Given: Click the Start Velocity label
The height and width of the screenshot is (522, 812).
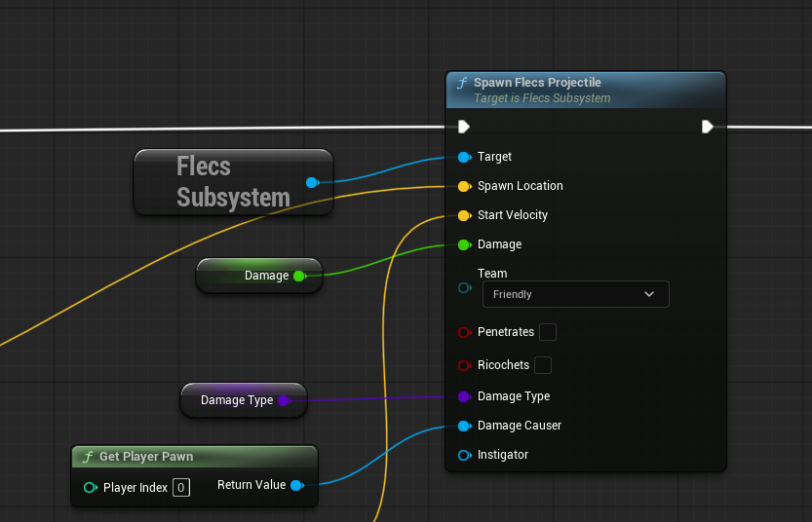Looking at the screenshot, I should 512,215.
